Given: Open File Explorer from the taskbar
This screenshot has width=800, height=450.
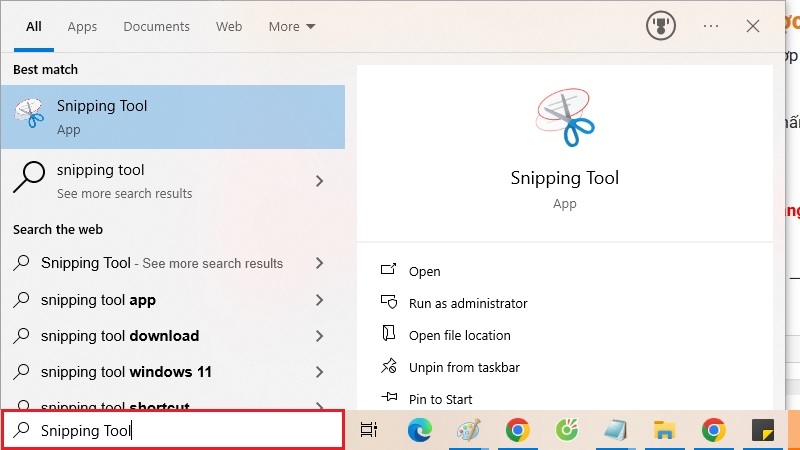Looking at the screenshot, I should coord(664,430).
